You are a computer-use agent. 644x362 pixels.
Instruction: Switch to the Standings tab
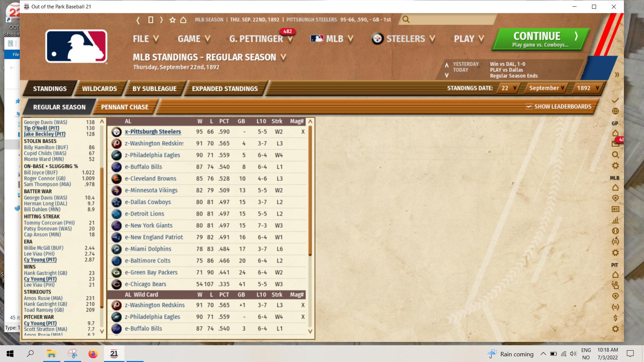click(50, 89)
